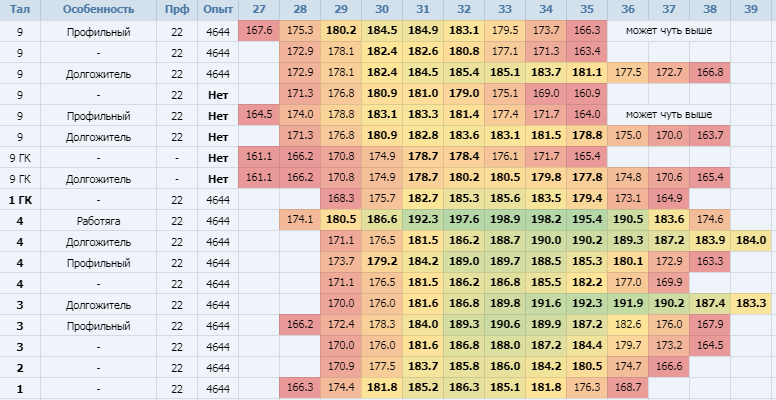Click the Тал column header
Image resolution: width=776 pixels, height=400 pixels.
pos(20,9)
